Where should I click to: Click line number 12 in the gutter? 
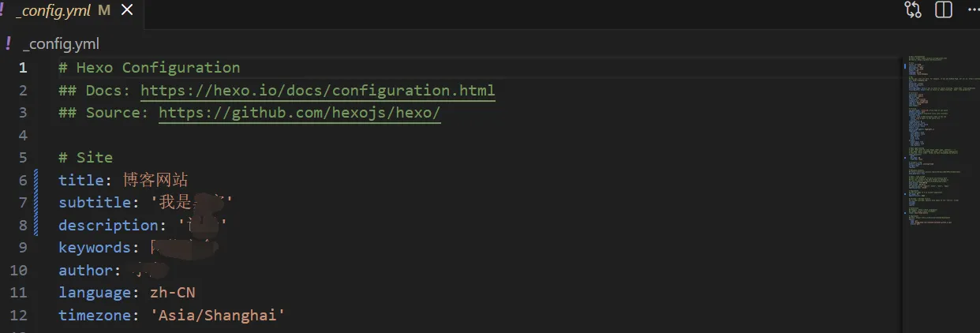[x=19, y=315]
